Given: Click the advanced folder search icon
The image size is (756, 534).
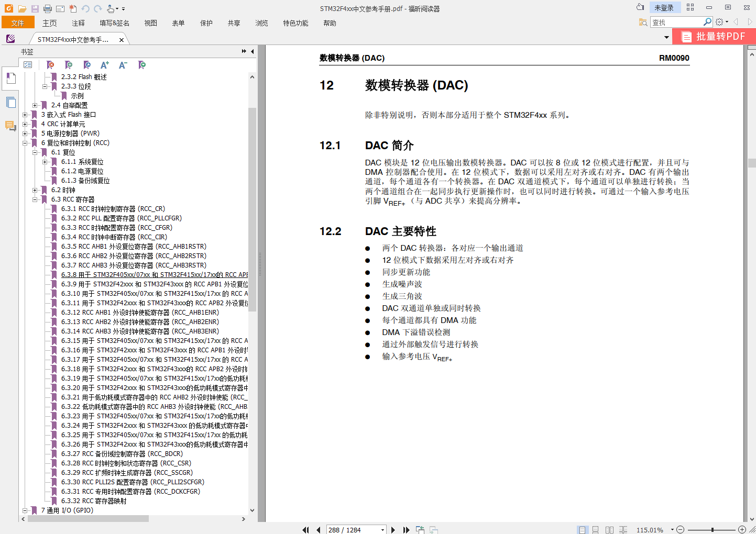Looking at the screenshot, I should click(x=643, y=22).
